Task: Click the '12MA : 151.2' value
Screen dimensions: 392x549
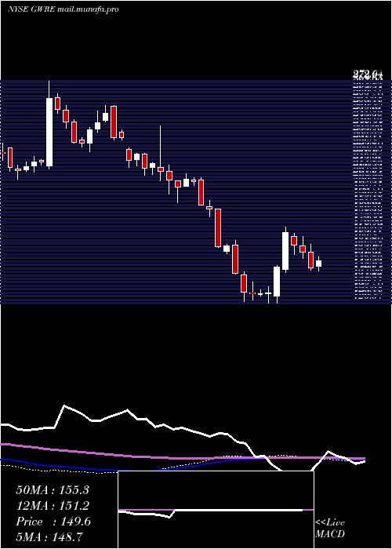Action: 53,506
